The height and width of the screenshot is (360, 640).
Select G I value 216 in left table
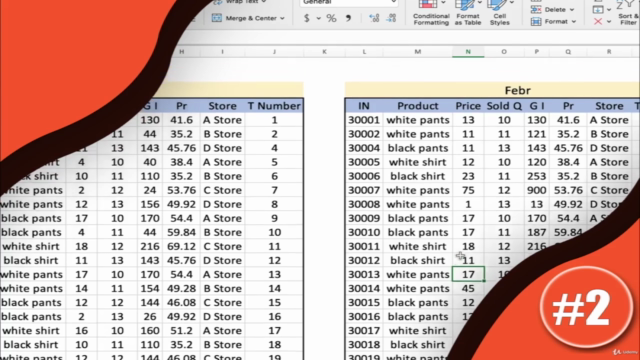click(150, 247)
